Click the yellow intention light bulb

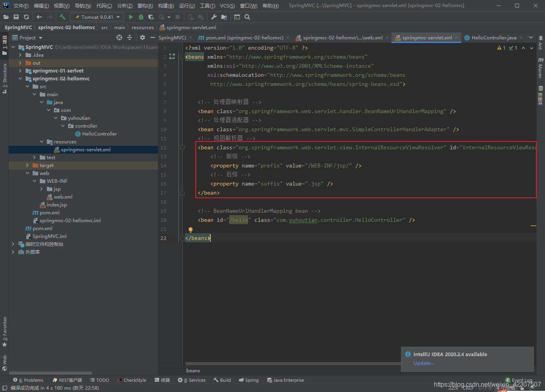coord(191,230)
